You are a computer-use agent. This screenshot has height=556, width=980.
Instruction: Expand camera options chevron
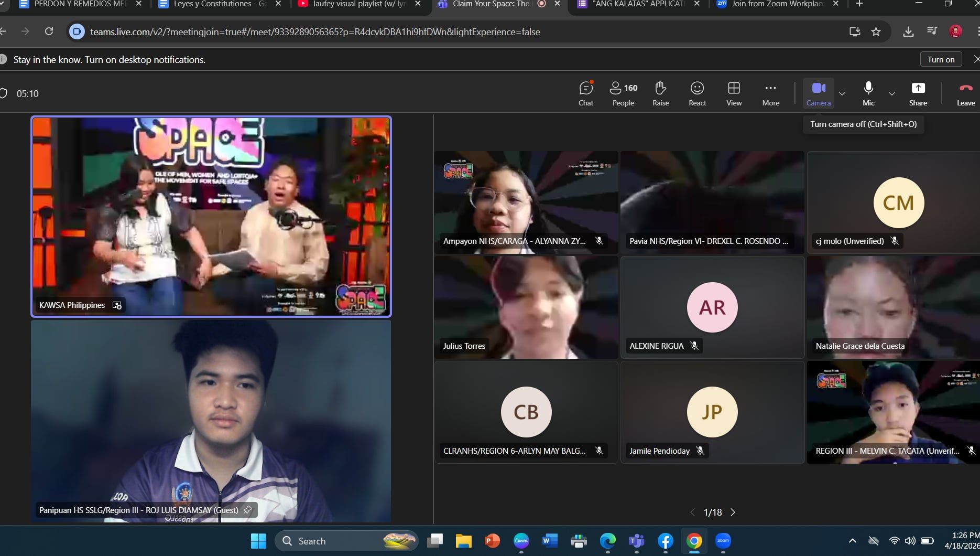pyautogui.click(x=842, y=94)
